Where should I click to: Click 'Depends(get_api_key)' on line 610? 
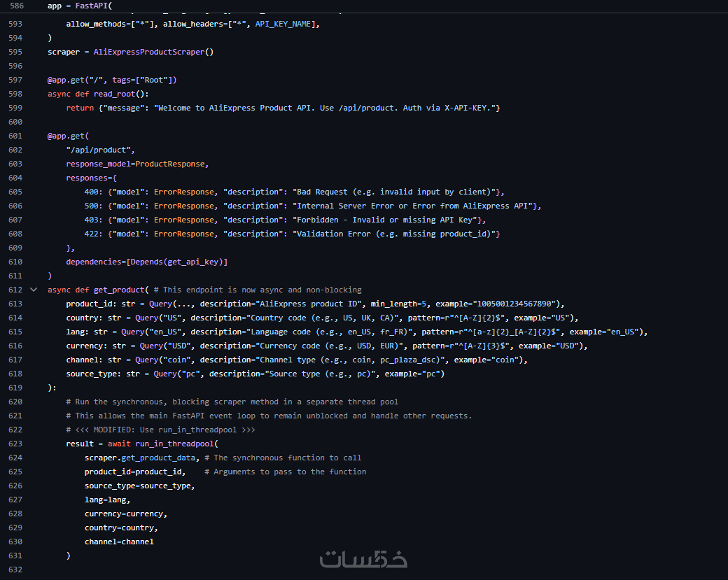177,262
